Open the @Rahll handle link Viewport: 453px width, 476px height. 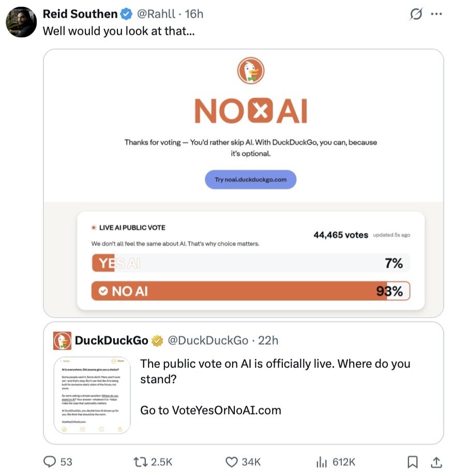click(156, 14)
